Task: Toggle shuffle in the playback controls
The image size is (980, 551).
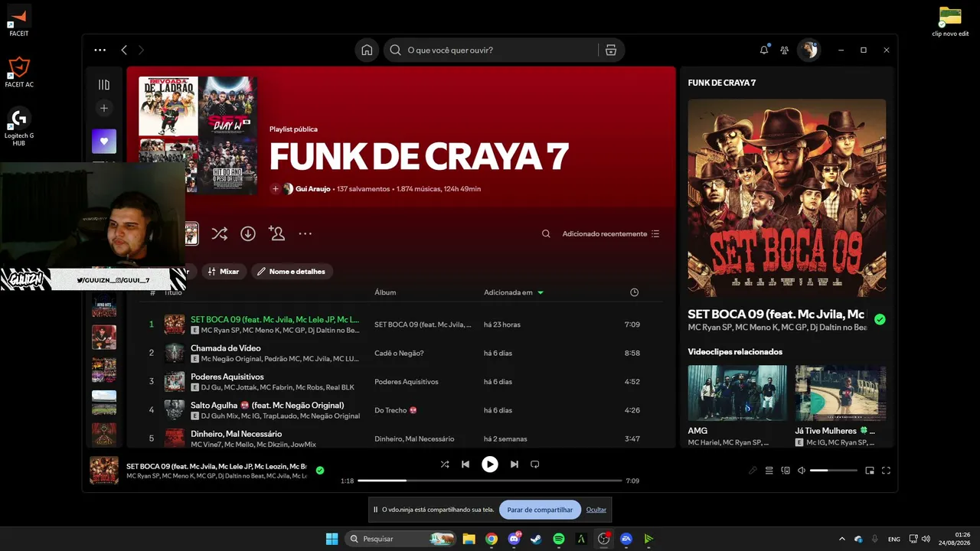Action: 445,464
